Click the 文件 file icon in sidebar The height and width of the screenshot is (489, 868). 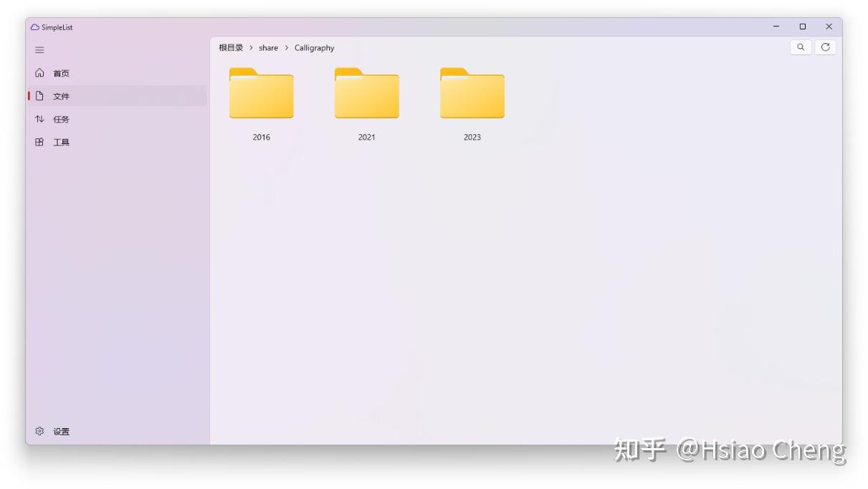(39, 95)
